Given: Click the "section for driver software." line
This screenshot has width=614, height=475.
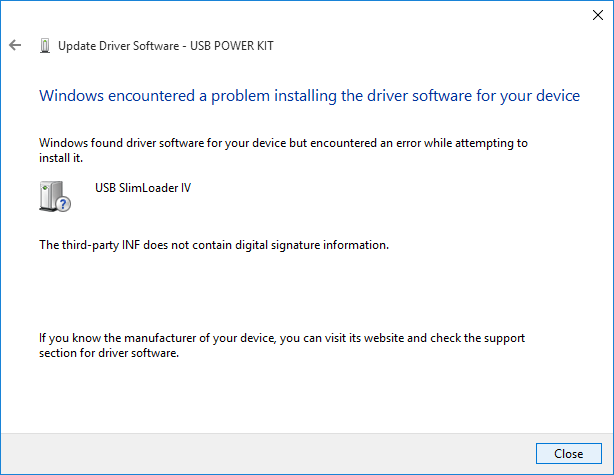Looking at the screenshot, I should [108, 353].
